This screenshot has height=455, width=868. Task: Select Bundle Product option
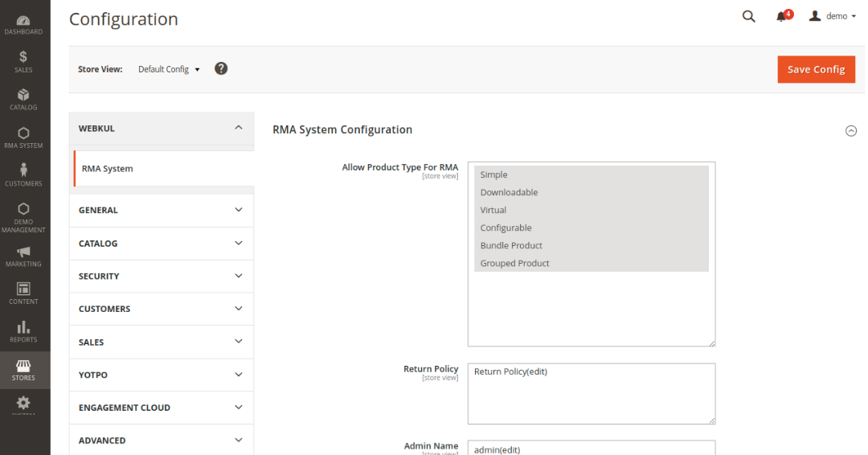tap(592, 245)
